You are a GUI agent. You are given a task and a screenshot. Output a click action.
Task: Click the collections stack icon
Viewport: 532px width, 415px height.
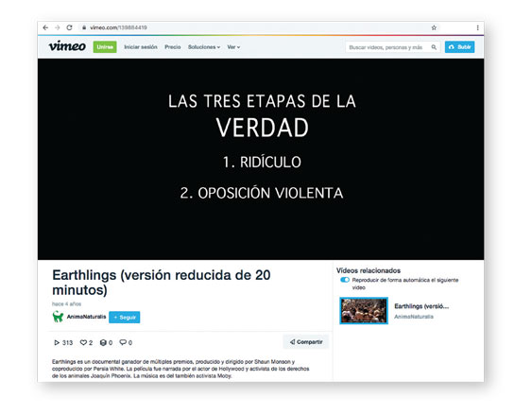click(103, 343)
